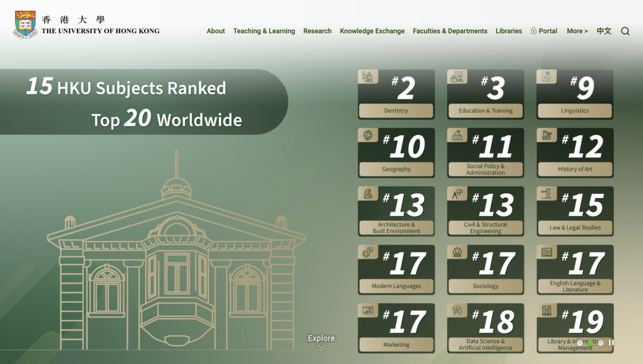Click the "Dentistry" subject label
This screenshot has height=364, width=643.
tap(396, 111)
